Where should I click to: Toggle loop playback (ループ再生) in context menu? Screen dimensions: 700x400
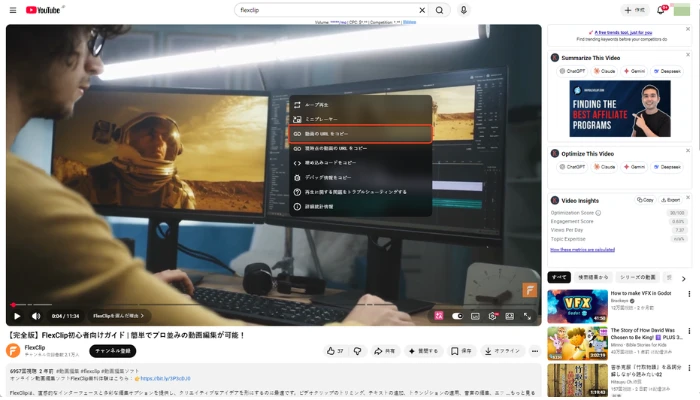coord(316,104)
